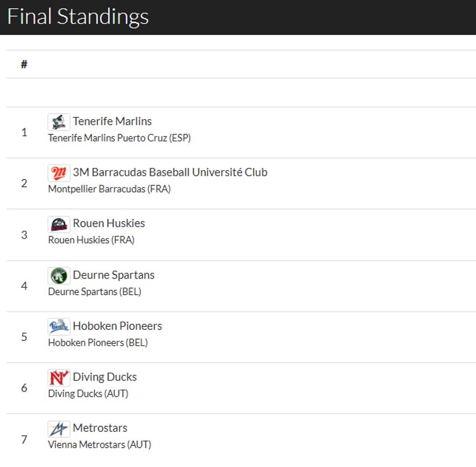Click Vienna Metrostars (AUT) subtitle text
Screen dimensions: 476x467
[x=99, y=444]
